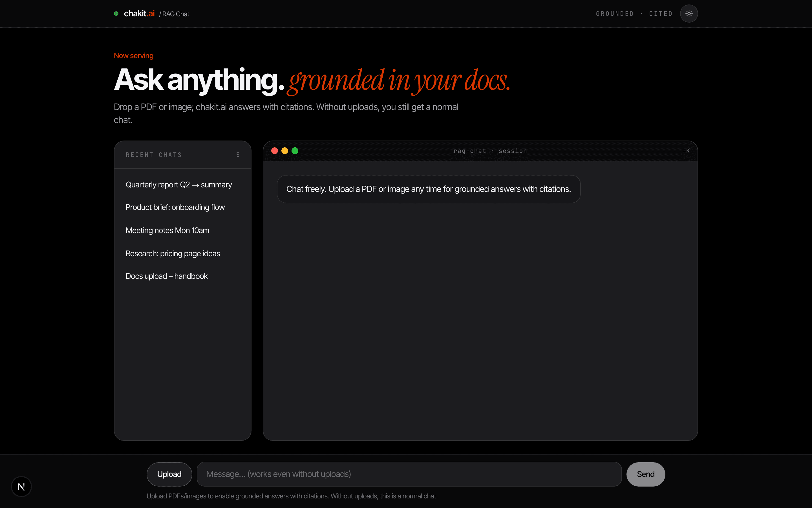Click the Now serving label
Screen dimensions: 812x508
(134, 56)
